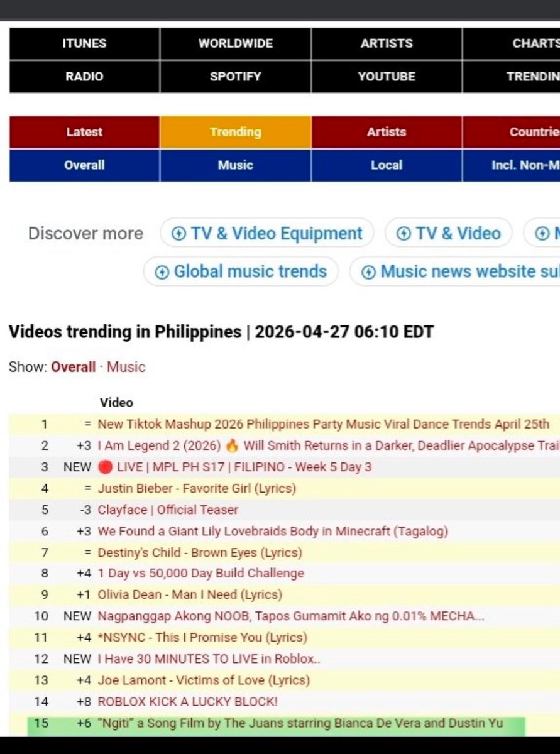Open New Tiktok Mashup 2026 Philippines video
Viewport: 560px width, 754px height.
[x=324, y=424]
